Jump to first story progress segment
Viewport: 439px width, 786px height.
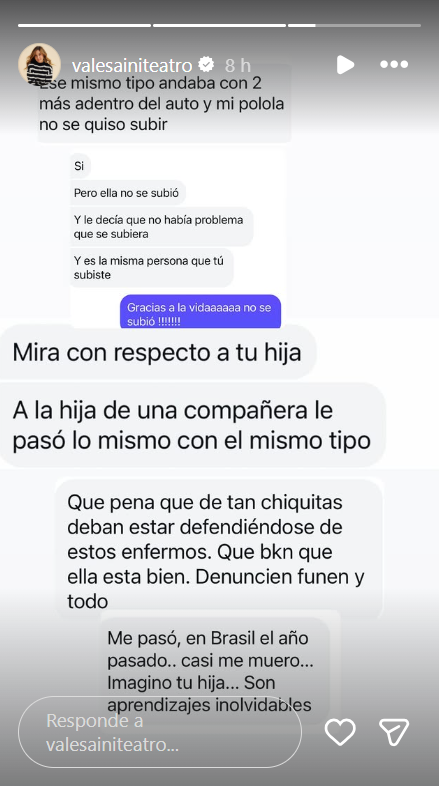tap(84, 25)
